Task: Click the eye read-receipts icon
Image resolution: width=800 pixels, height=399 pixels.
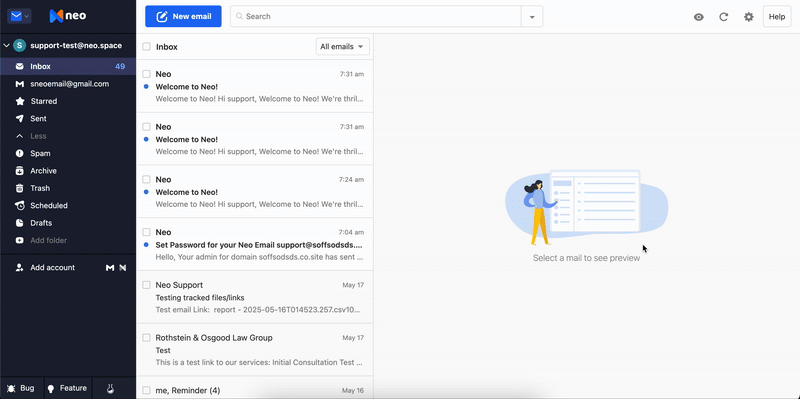Action: [x=699, y=17]
